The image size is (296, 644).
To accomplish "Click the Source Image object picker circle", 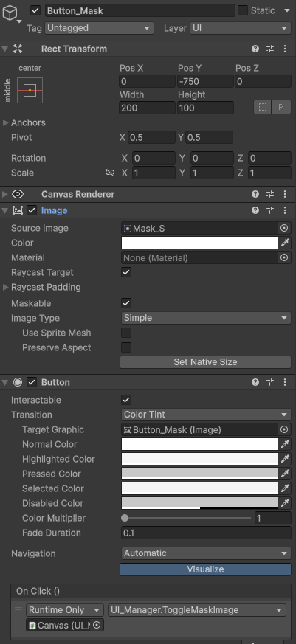I will tap(284, 228).
